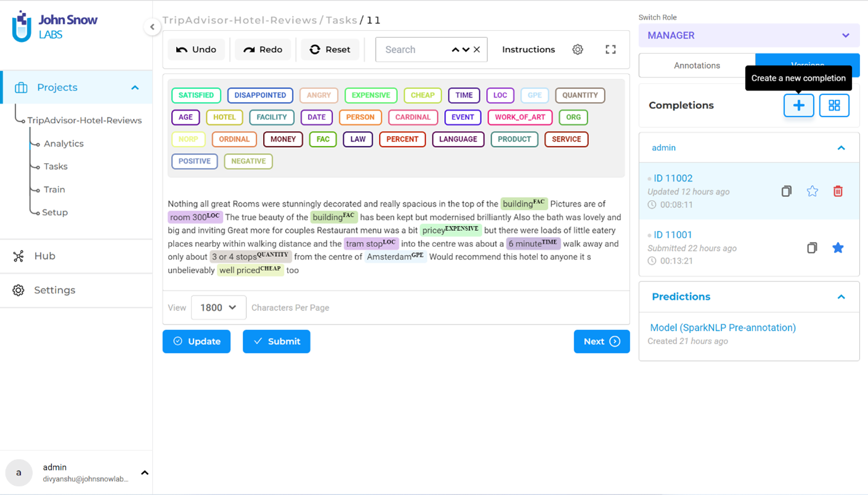Select the SERVICE label tag
This screenshot has height=495, width=868.
click(x=566, y=139)
